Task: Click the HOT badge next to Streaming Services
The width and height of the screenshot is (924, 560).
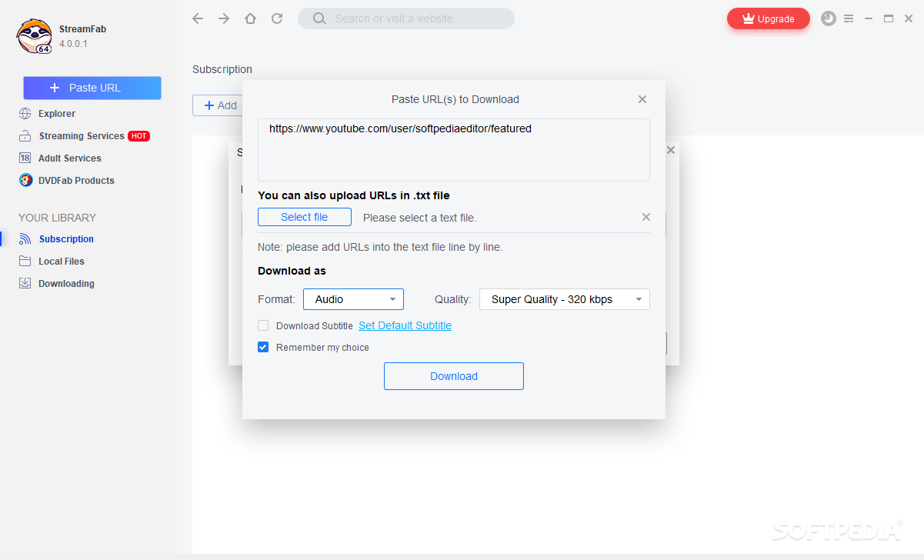Action: 139,136
